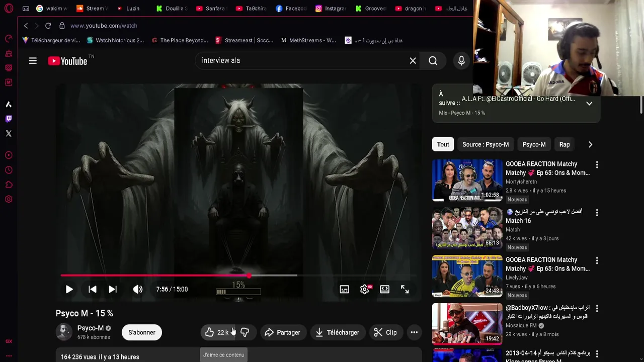Open the 19:42 Mosaique FM thumbnail
Viewport: 644px width, 362px height.
467,323
